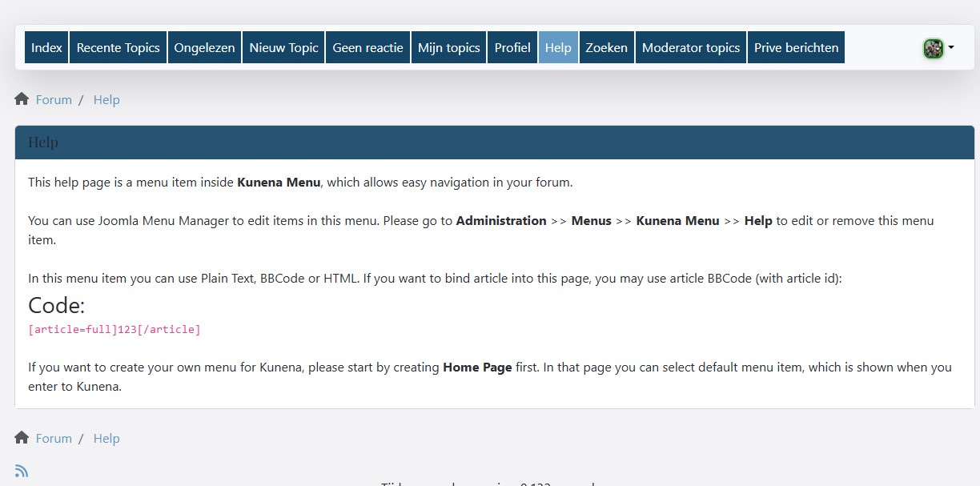This screenshot has height=486, width=980.
Task: Go to Recente Topics
Action: [x=118, y=48]
